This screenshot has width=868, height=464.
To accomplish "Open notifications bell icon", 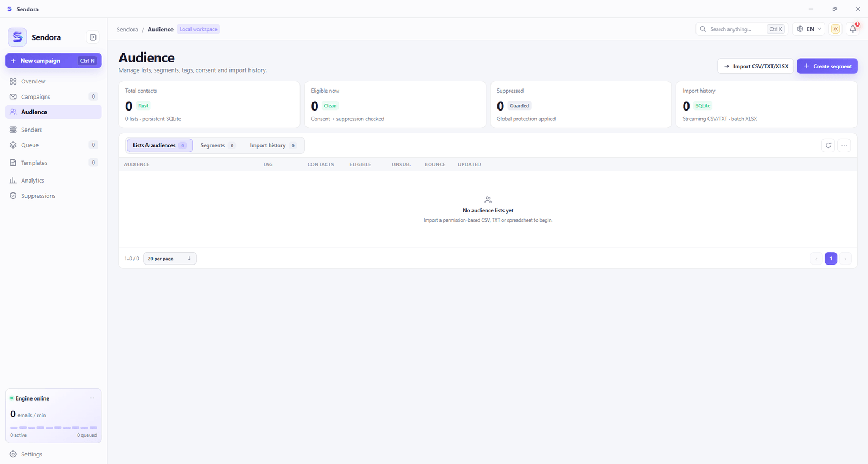I will 853,29.
